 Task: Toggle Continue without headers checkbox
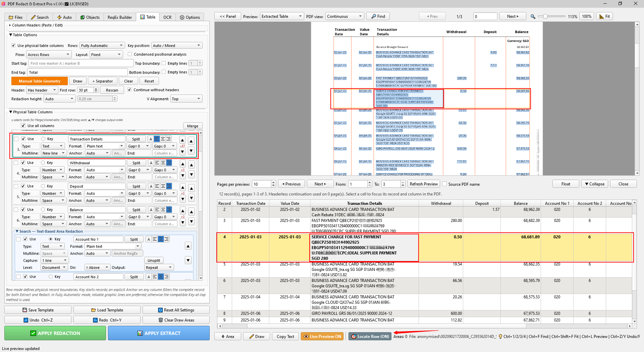[129, 90]
